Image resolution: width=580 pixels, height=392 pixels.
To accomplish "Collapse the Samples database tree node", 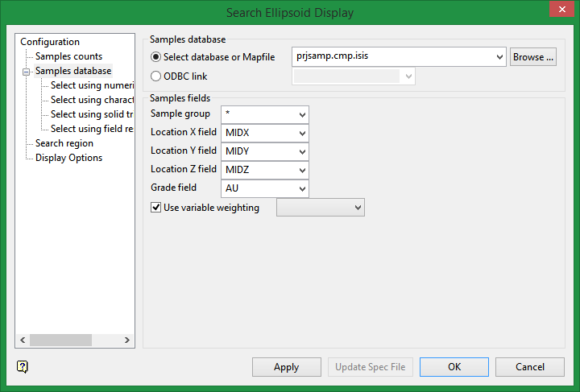I will point(27,71).
